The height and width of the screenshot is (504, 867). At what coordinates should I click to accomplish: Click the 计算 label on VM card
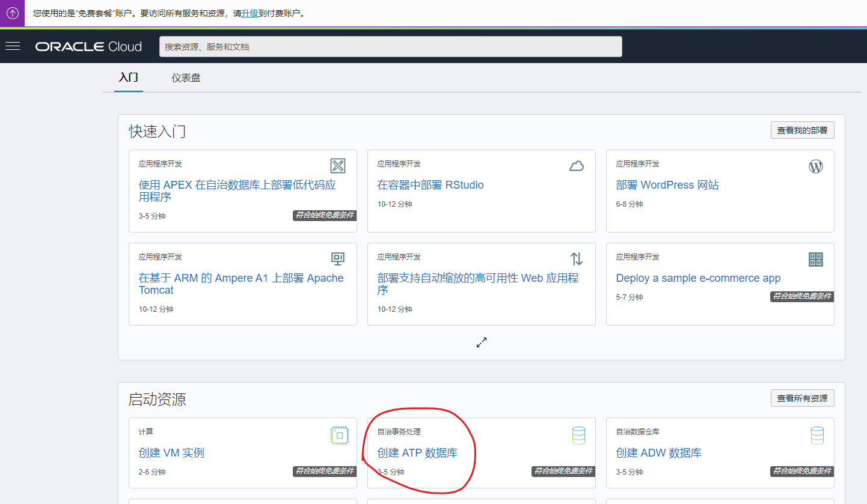click(146, 432)
